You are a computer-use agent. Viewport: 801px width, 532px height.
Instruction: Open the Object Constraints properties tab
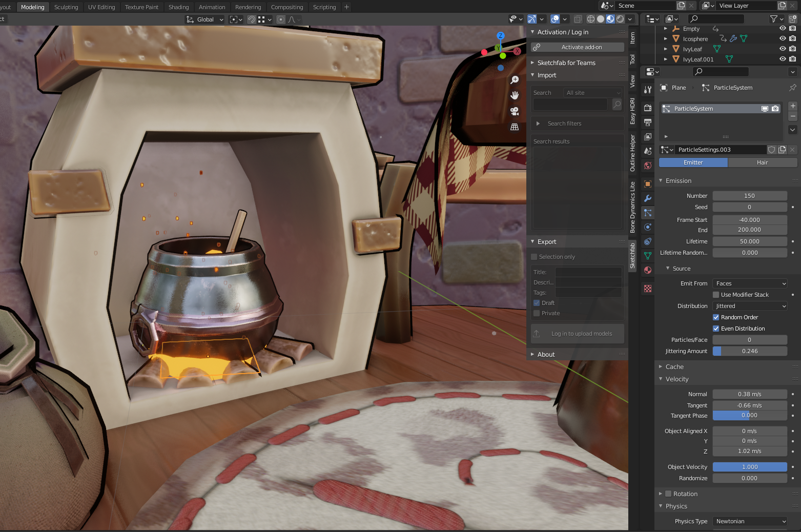point(648,241)
